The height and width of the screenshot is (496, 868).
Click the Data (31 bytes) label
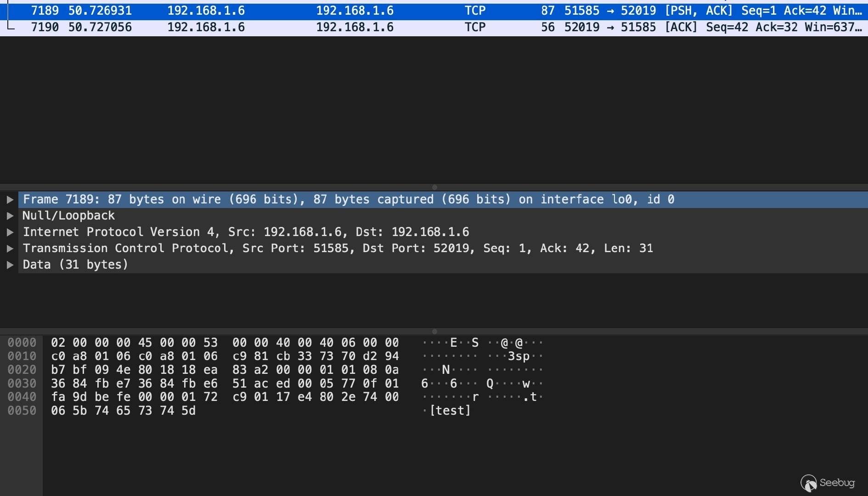(75, 265)
